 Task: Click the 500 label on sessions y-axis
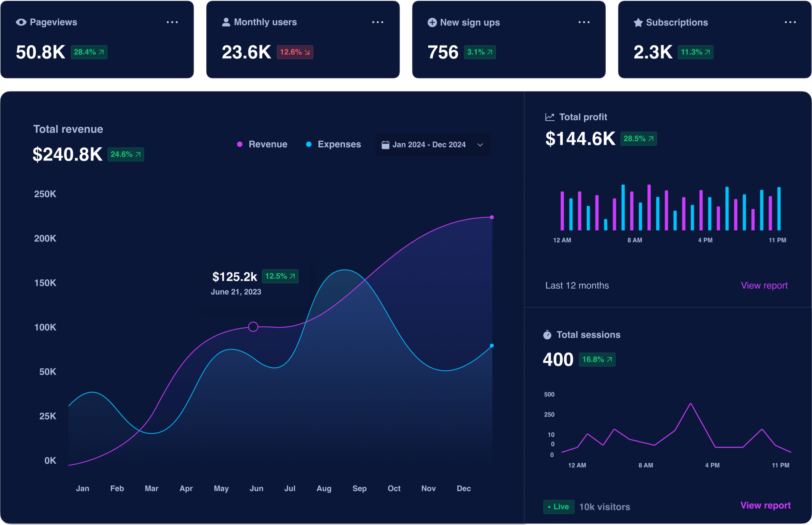click(549, 395)
